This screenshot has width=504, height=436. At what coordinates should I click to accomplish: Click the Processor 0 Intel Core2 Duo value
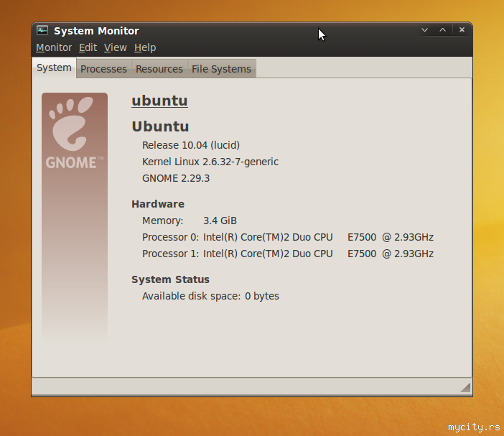click(318, 237)
